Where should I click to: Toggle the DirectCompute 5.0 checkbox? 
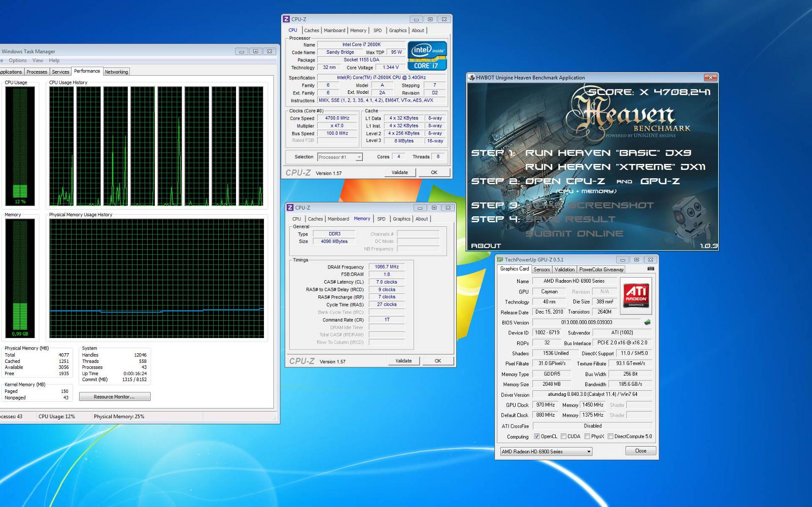click(x=611, y=436)
